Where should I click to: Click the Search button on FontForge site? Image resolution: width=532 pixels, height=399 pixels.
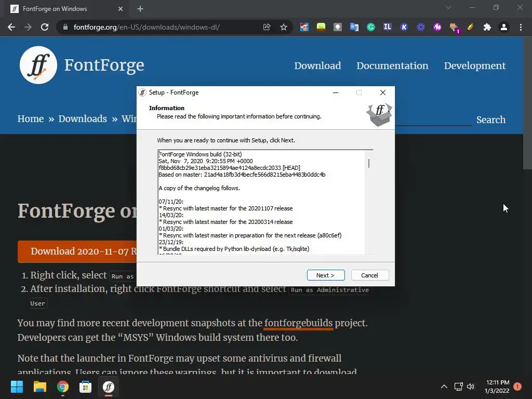coord(490,120)
